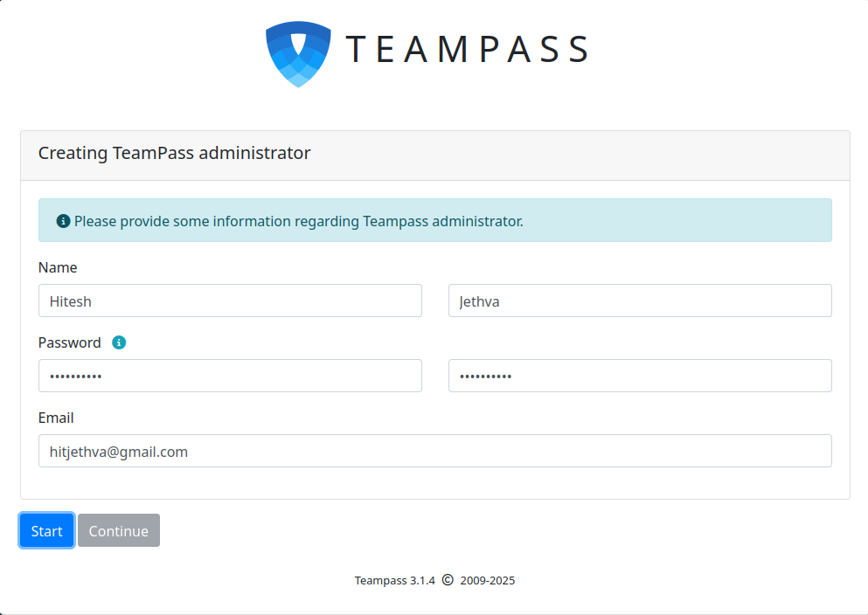Click the 'Teampass 3.1.4' version text
The image size is (868, 615).
[394, 580]
